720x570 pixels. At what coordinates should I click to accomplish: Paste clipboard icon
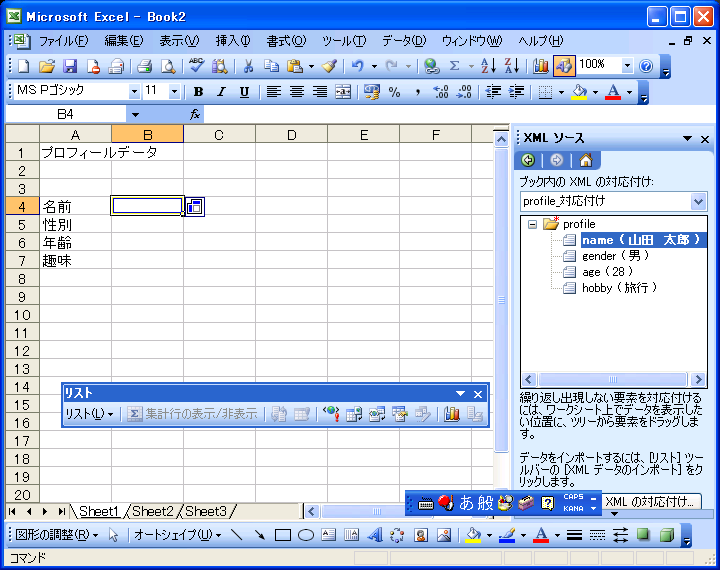pos(294,67)
